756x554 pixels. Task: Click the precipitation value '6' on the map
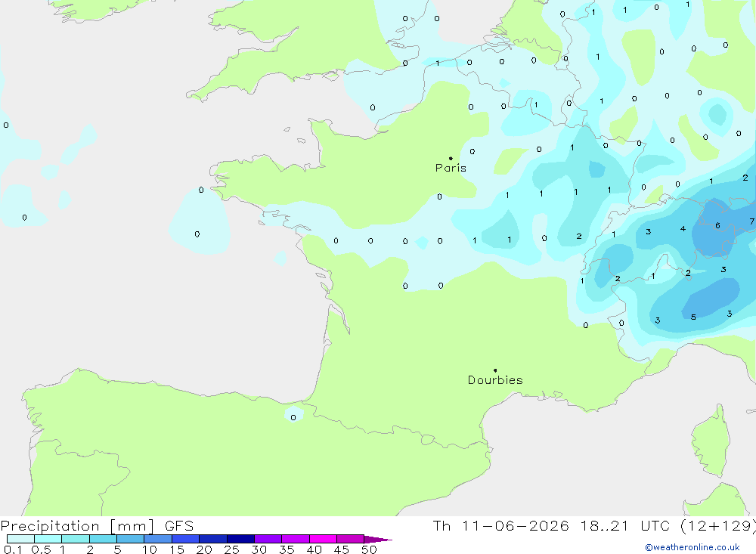717,225
